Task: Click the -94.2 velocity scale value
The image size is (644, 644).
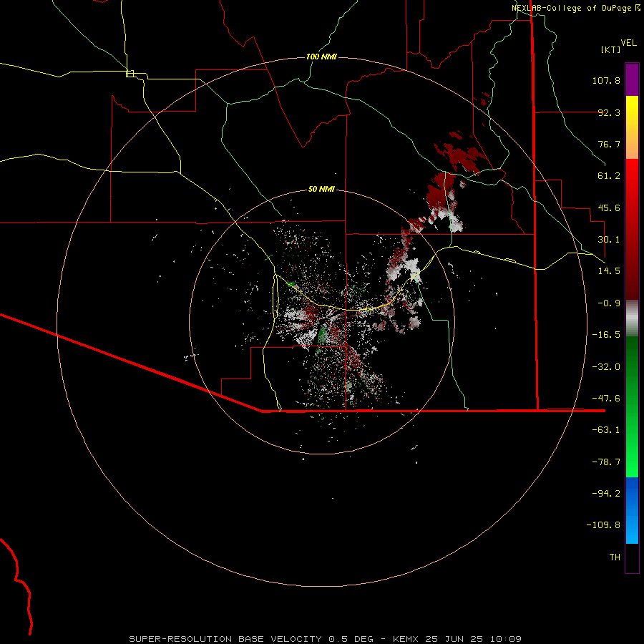Action: click(606, 494)
